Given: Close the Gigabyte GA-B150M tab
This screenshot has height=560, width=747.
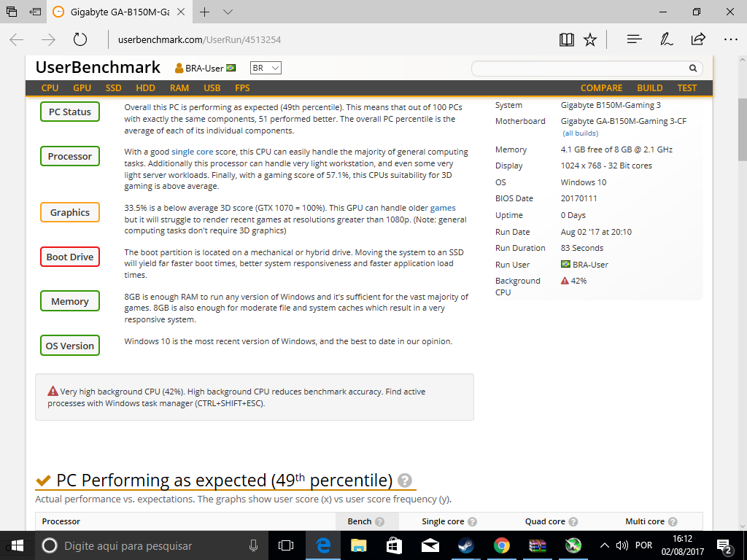Looking at the screenshot, I should coord(181,12).
